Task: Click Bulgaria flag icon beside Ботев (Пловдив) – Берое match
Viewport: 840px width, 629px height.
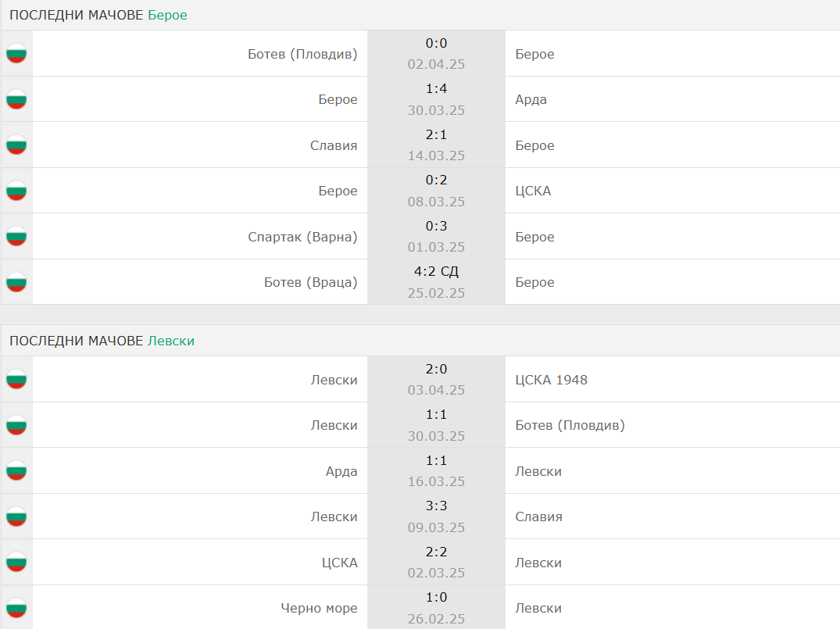Action: [16, 54]
